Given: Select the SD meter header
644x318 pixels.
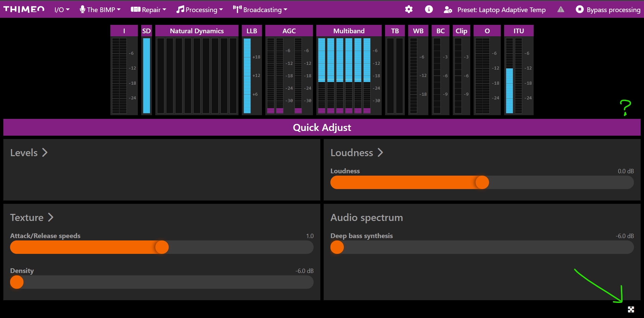Looking at the screenshot, I should tap(147, 31).
